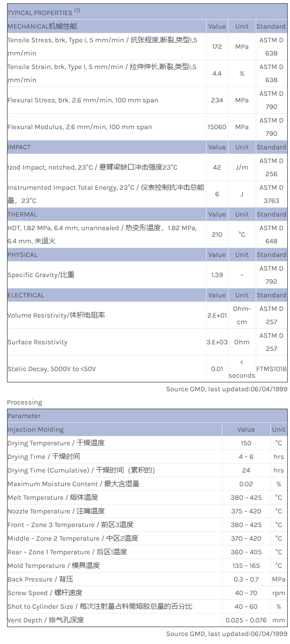Click the Vent Depth value cell

pos(246,620)
